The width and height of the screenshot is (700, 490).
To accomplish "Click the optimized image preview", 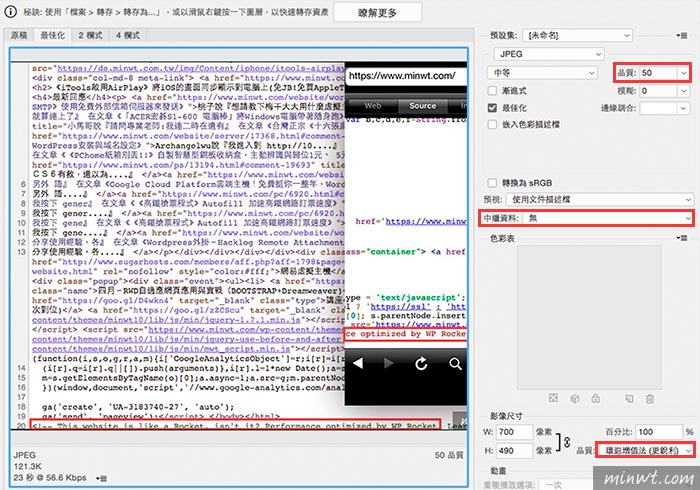I will 239,246.
